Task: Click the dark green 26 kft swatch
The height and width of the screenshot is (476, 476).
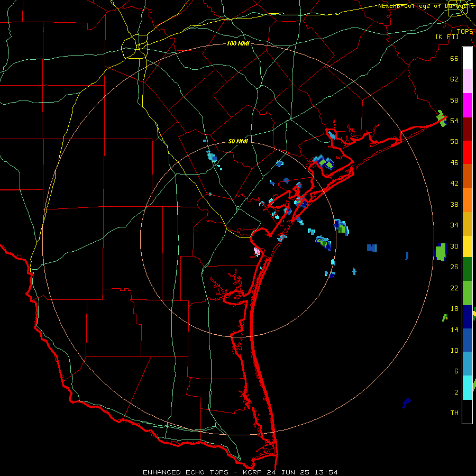Action: coord(467,269)
